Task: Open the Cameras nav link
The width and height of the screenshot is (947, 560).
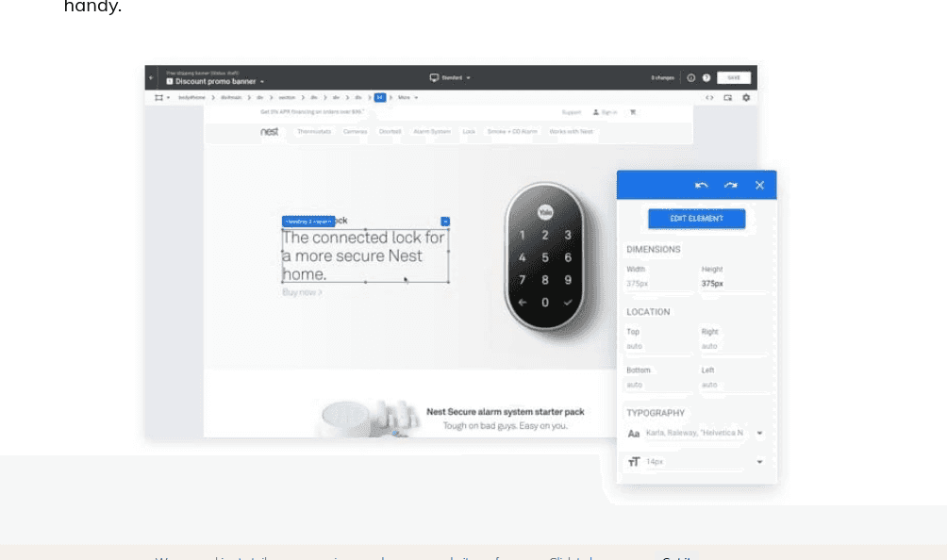Action: pyautogui.click(x=355, y=132)
